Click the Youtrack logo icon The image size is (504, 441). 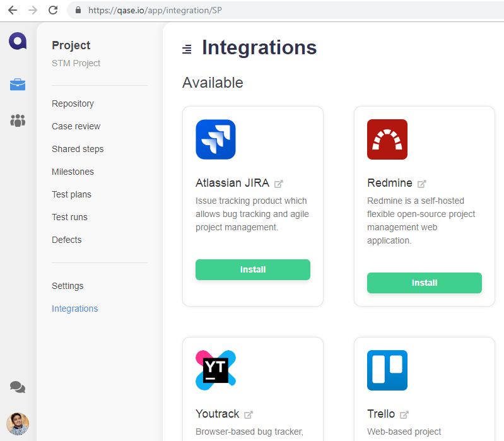coord(216,370)
